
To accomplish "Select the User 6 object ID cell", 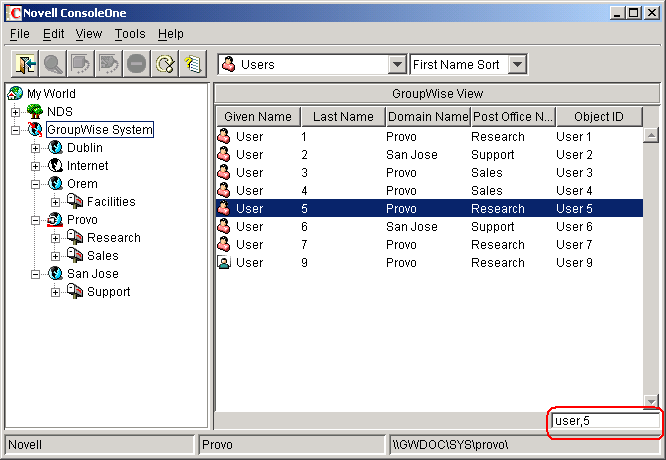I will (574, 226).
